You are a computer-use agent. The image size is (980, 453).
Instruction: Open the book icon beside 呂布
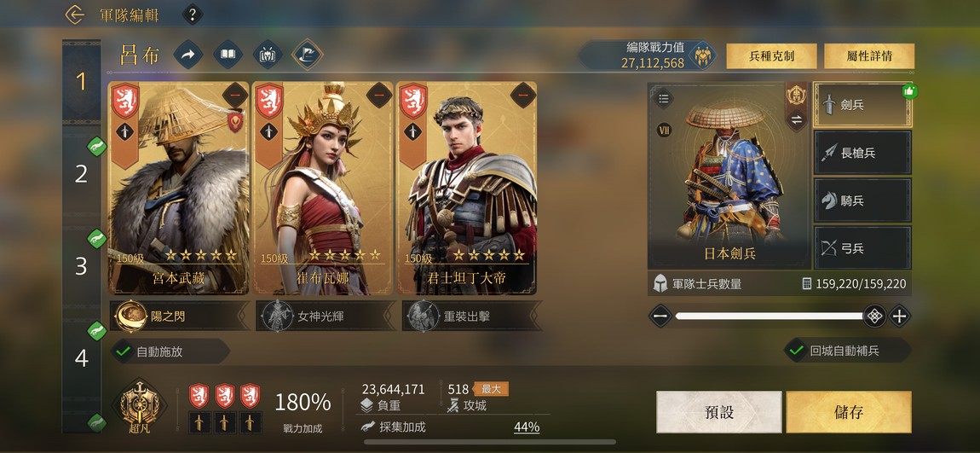coord(228,55)
